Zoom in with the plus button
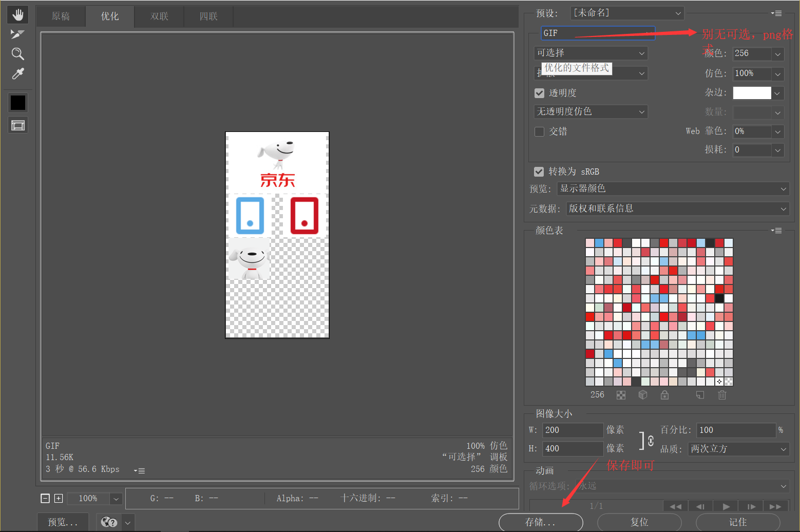Image resolution: width=800 pixels, height=532 pixels. tap(59, 498)
